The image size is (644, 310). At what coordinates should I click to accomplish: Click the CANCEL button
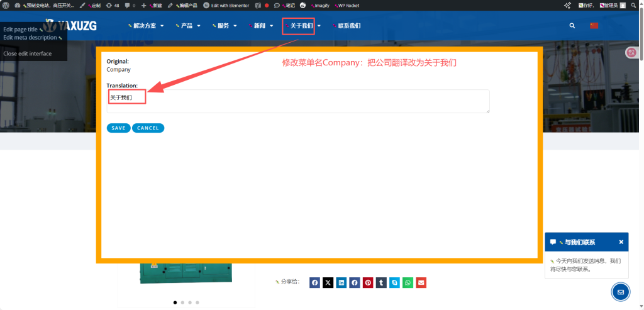click(x=148, y=128)
